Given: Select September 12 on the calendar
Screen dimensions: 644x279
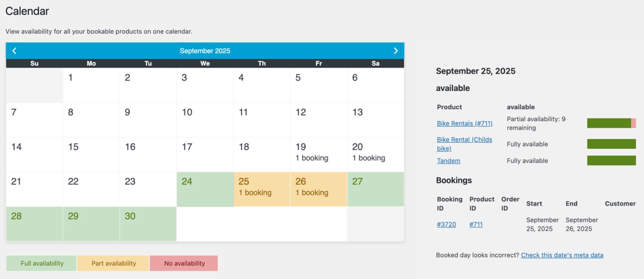Looking at the screenshot, I should tap(319, 120).
